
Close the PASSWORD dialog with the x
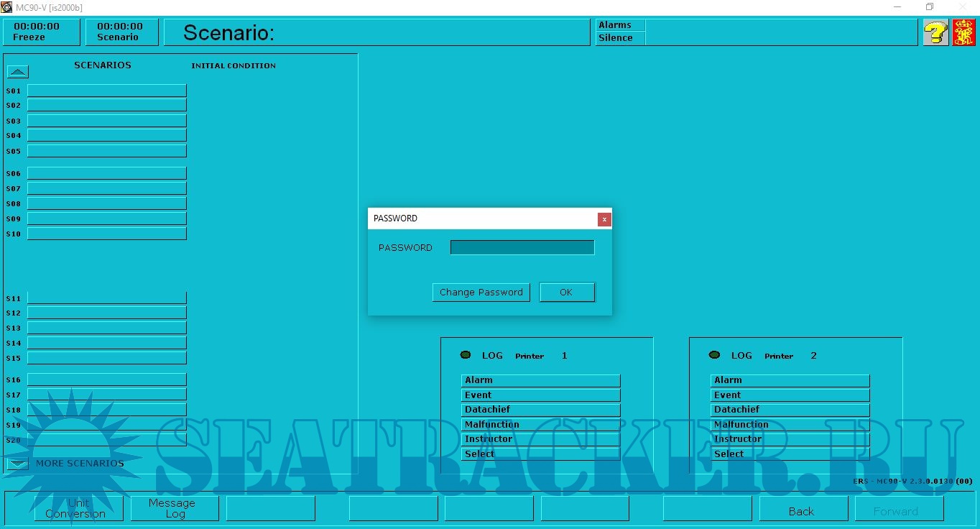coord(604,219)
